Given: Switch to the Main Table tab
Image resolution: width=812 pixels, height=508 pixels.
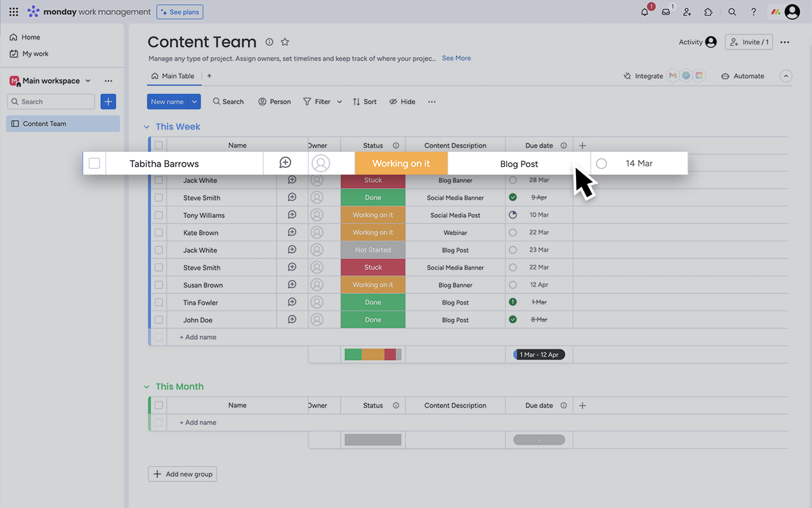Looking at the screenshot, I should tap(174, 76).
